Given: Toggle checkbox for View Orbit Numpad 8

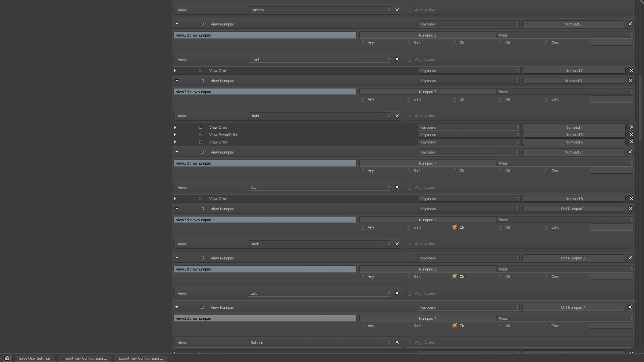Looking at the screenshot, I should [x=201, y=199].
